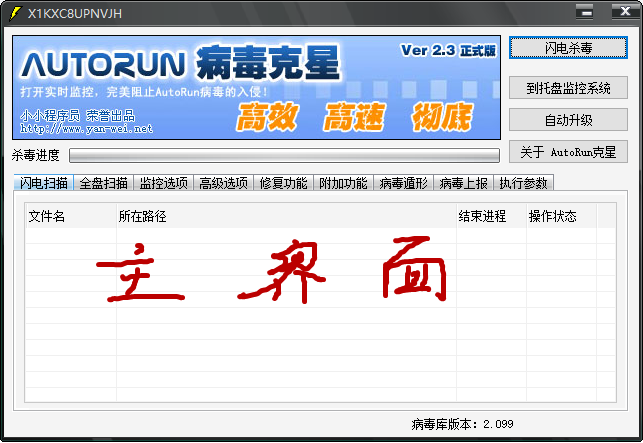Start 自动升级 update button

[x=568, y=120]
